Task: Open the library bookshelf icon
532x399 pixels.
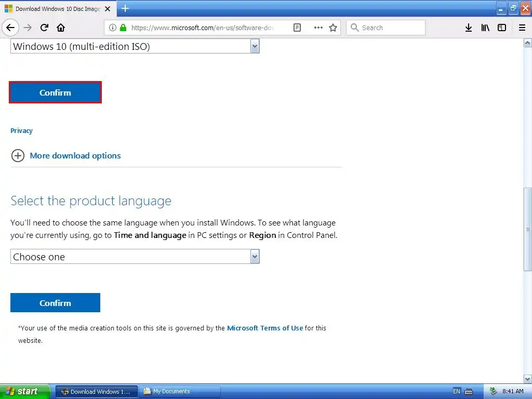Action: point(485,28)
